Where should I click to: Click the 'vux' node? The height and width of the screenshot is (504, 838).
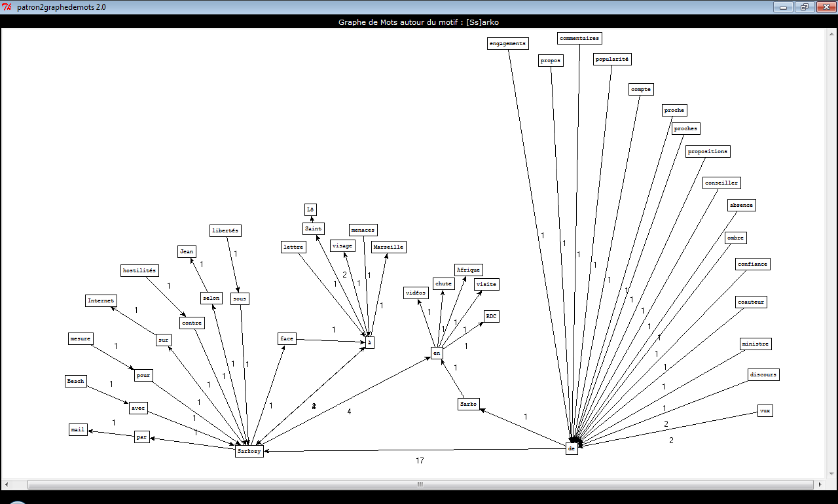click(x=765, y=410)
